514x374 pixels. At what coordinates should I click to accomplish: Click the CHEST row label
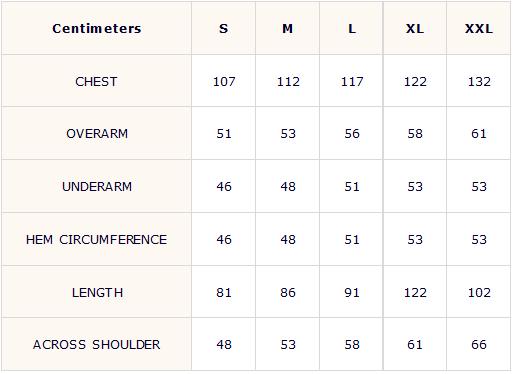[x=96, y=82]
